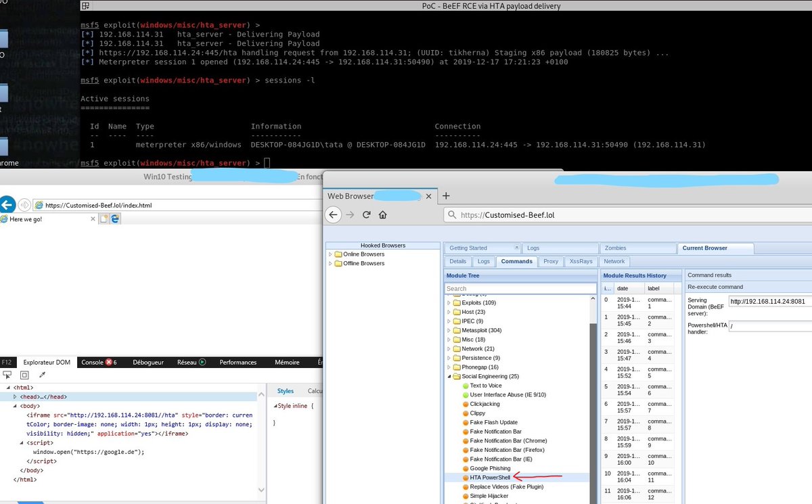Viewport: 812px width, 504px height.
Task: Open result row 10 dated 16:04
Action: [637, 477]
